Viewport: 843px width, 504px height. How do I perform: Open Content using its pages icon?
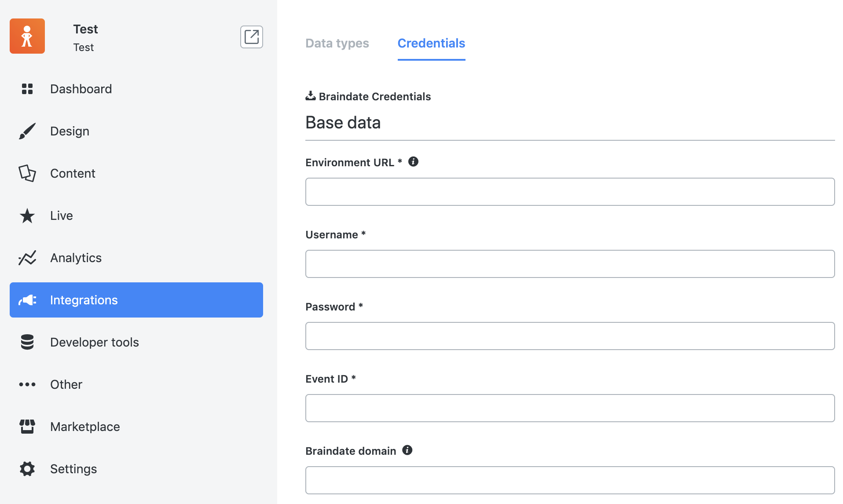coord(27,173)
